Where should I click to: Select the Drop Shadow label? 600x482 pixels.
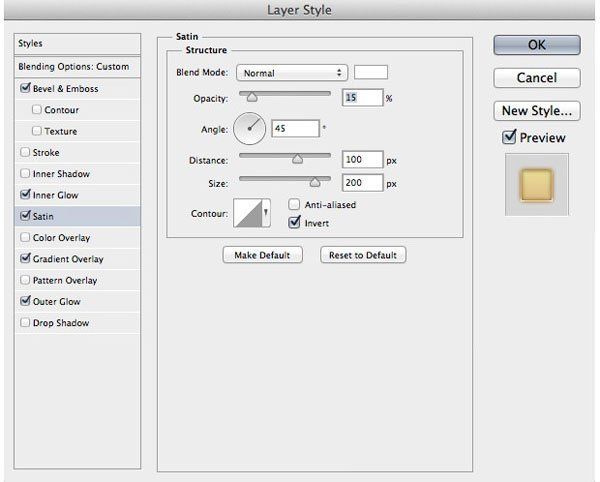(61, 323)
